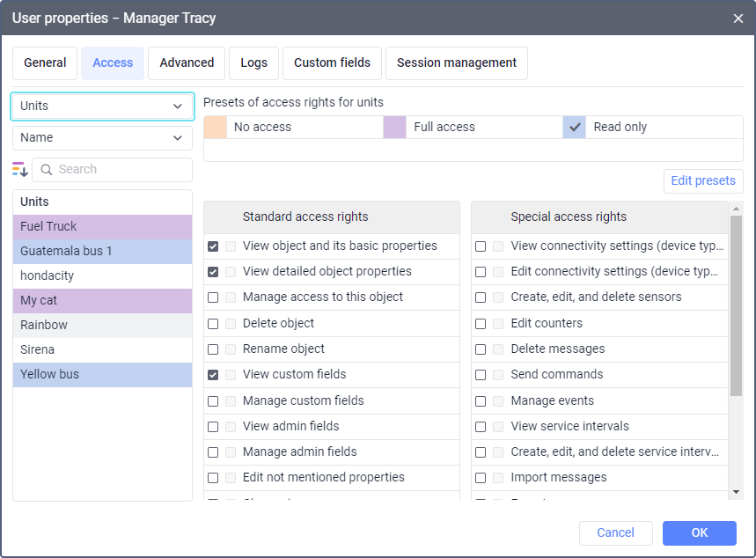Switch to the Advanced tab
Image resolution: width=756 pixels, height=558 pixels.
click(x=187, y=62)
